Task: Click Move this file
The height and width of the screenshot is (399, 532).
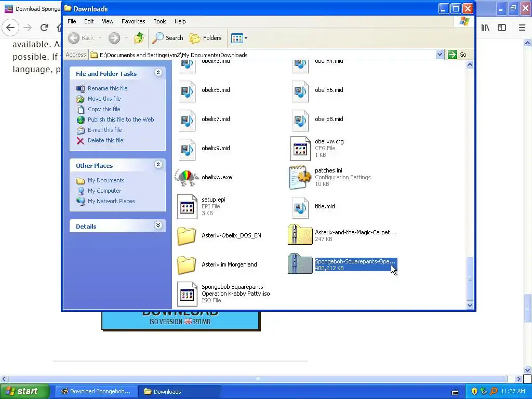Action: pyautogui.click(x=104, y=99)
